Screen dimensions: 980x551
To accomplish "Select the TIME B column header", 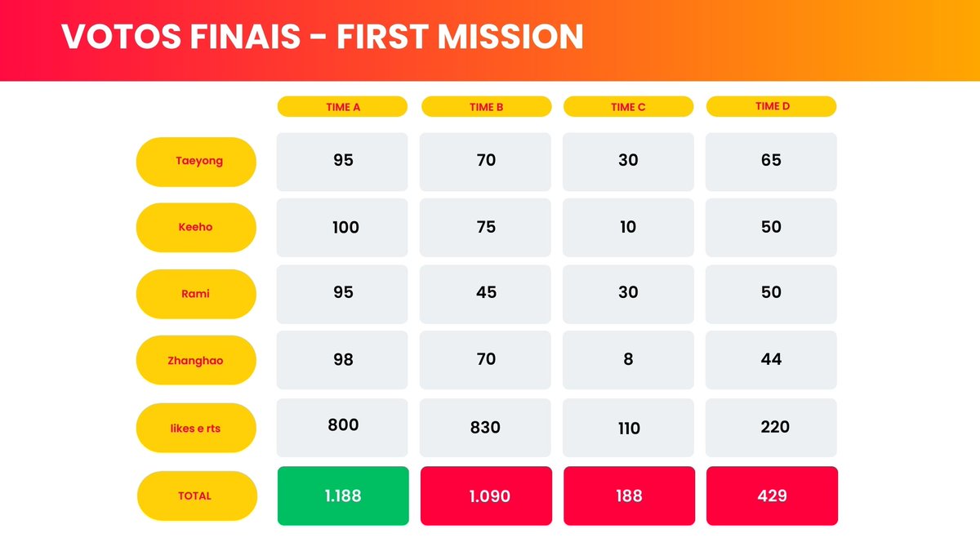I will (x=486, y=107).
